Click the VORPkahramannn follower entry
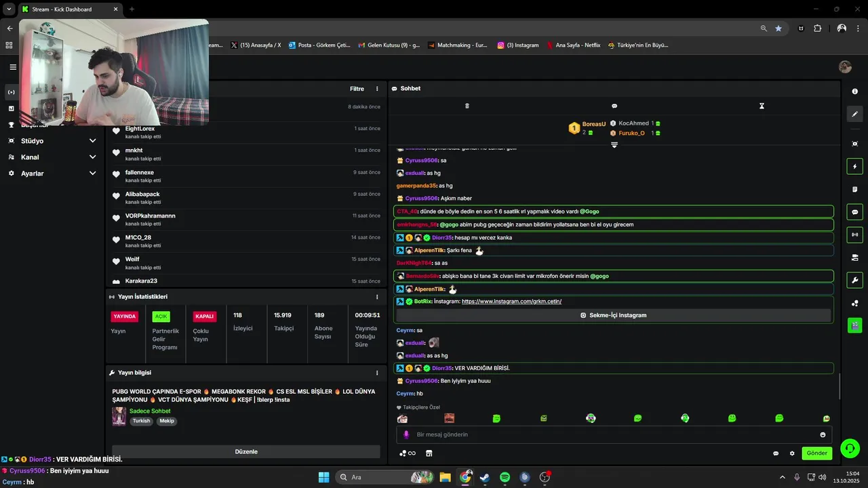 coord(246,220)
